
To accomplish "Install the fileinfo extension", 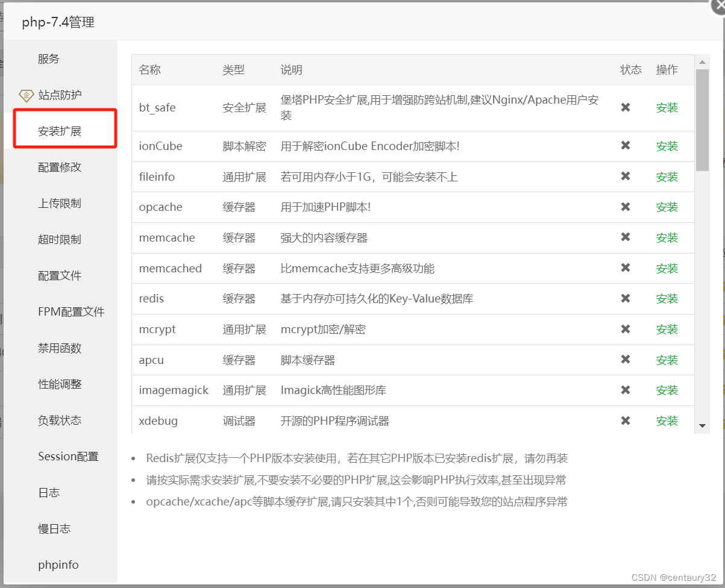I will (x=667, y=177).
